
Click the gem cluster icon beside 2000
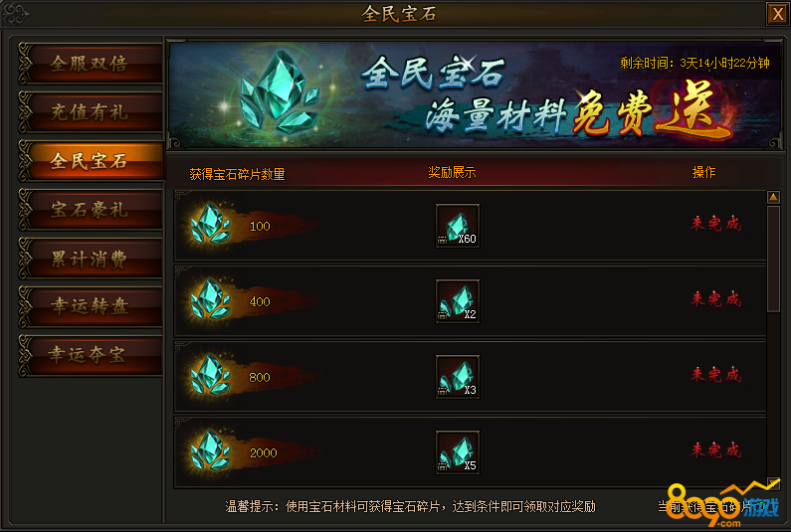coord(211,450)
